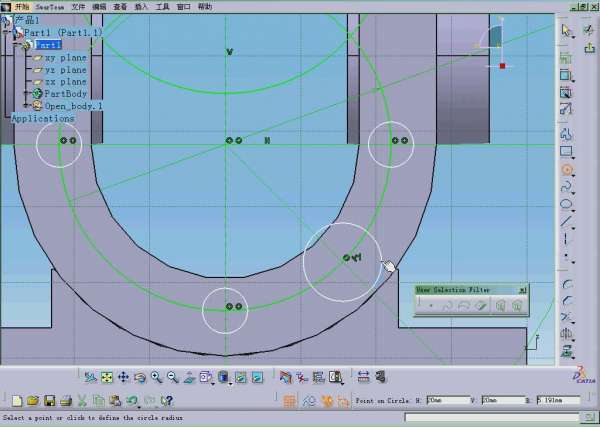Open the 工具 (Tools) menu

point(162,6)
